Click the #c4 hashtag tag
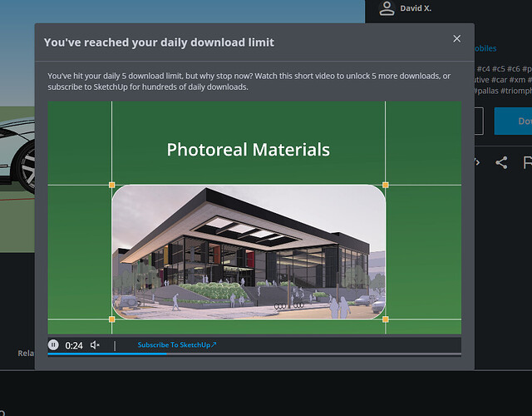Viewport: 532px width, 416px height. pyautogui.click(x=484, y=68)
